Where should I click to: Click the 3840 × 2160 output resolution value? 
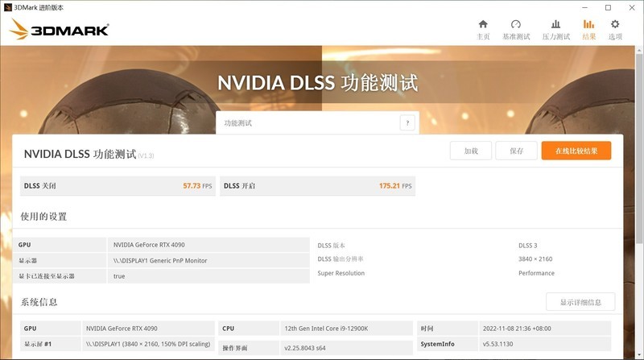[535, 259]
